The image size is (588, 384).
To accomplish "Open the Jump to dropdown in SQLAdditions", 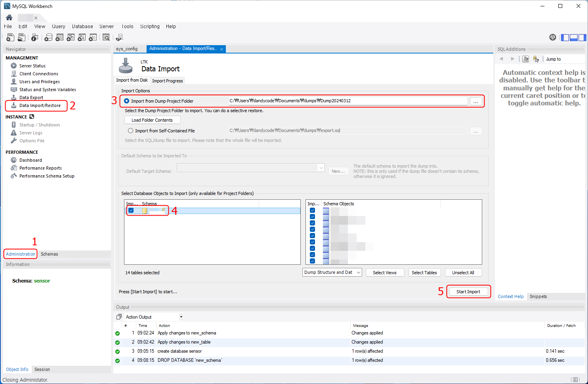I will [x=564, y=59].
